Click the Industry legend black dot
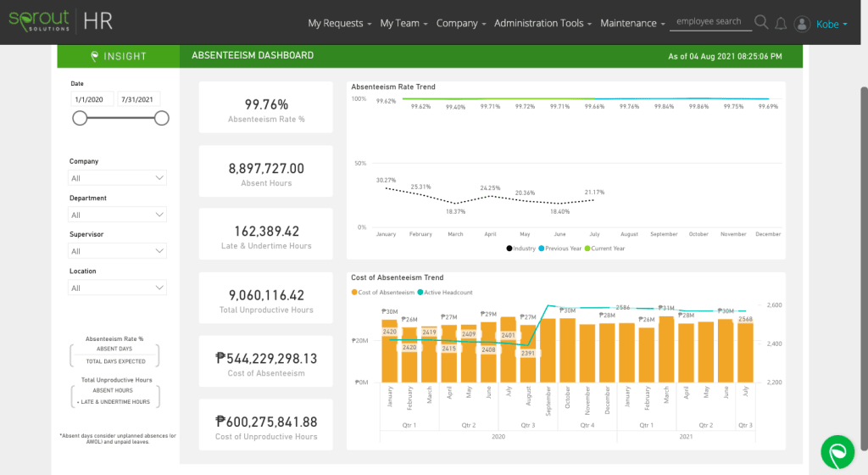This screenshot has height=475, width=868. 509,249
